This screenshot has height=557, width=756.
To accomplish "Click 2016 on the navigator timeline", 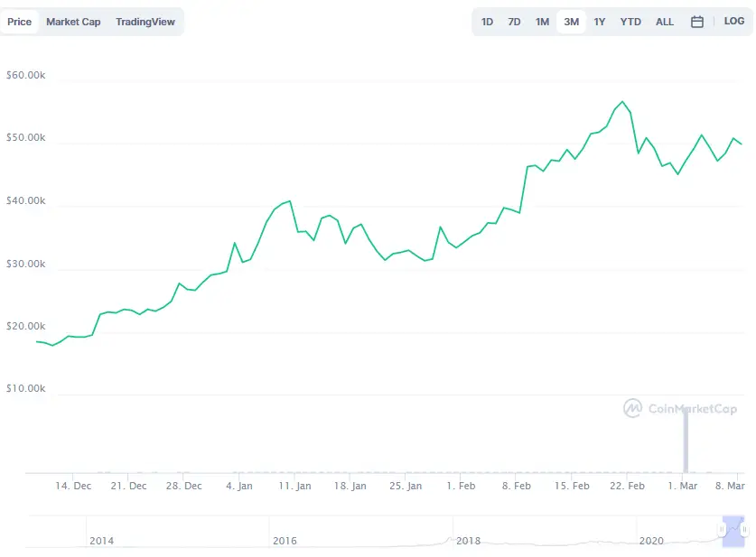I will (x=285, y=541).
